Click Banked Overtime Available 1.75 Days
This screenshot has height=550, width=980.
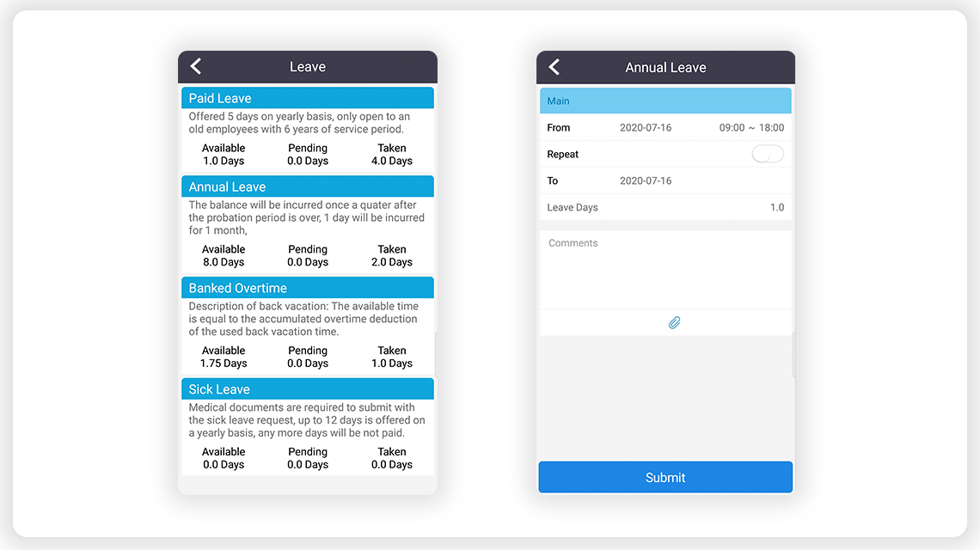coord(224,357)
